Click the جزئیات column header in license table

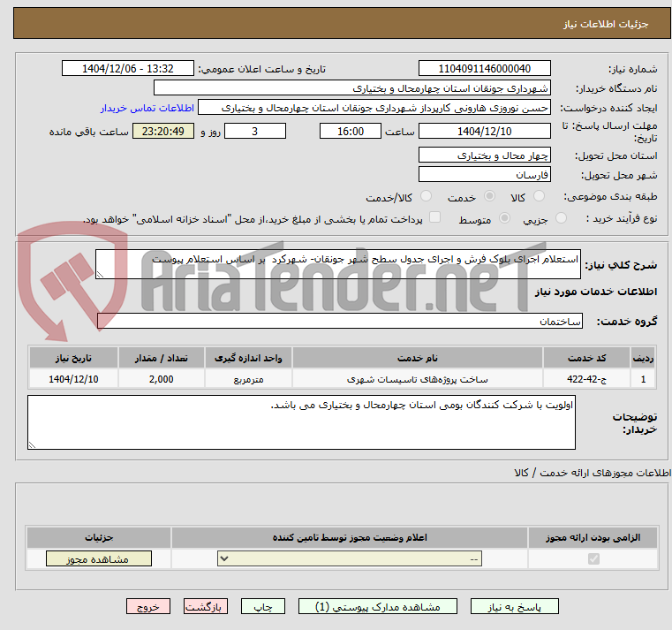[x=99, y=537]
